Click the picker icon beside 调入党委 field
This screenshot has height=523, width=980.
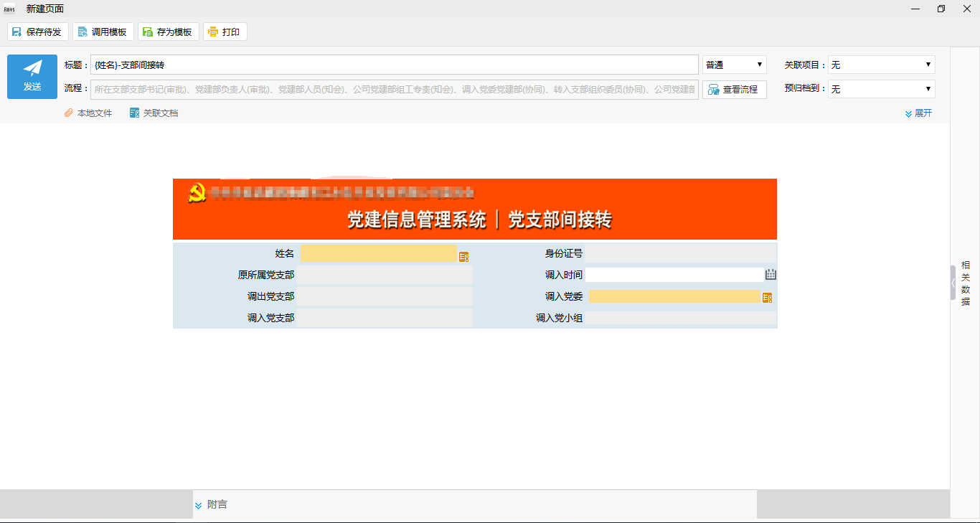(767, 298)
